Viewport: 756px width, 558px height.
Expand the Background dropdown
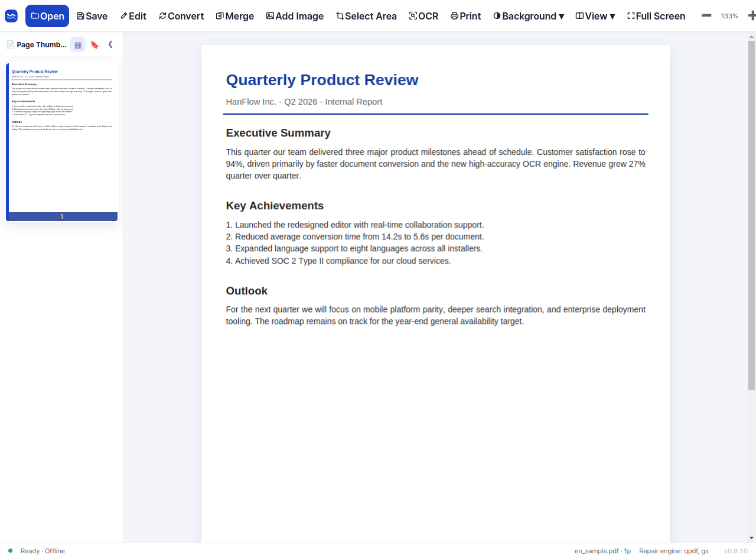pos(529,16)
